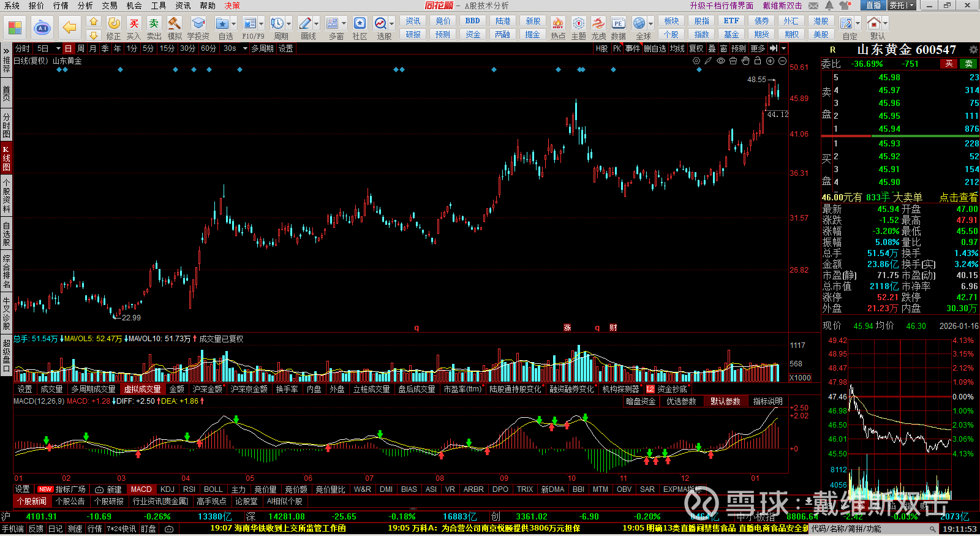Click the zoom-out minus icon above chart

click(782, 61)
